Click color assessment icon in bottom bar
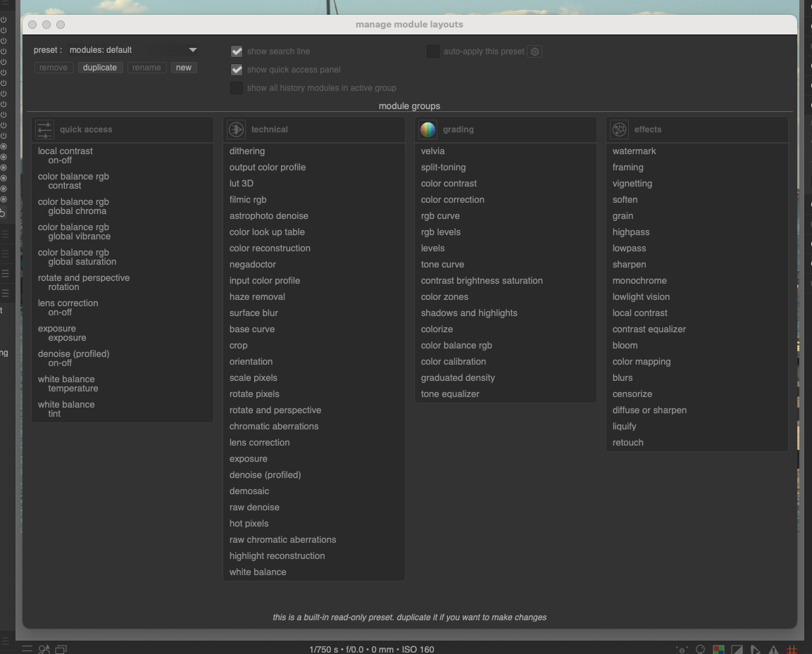Viewport: 812px width, 654px height. tap(701, 649)
